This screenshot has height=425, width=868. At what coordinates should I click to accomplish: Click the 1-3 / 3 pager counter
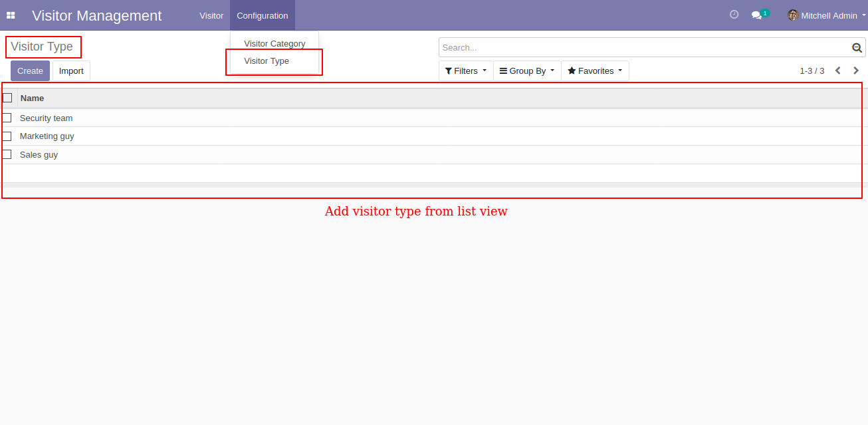point(812,71)
